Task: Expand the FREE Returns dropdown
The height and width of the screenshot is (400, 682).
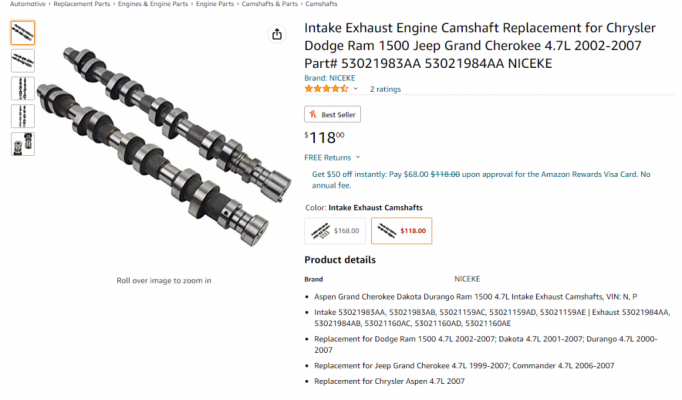Action: (333, 157)
